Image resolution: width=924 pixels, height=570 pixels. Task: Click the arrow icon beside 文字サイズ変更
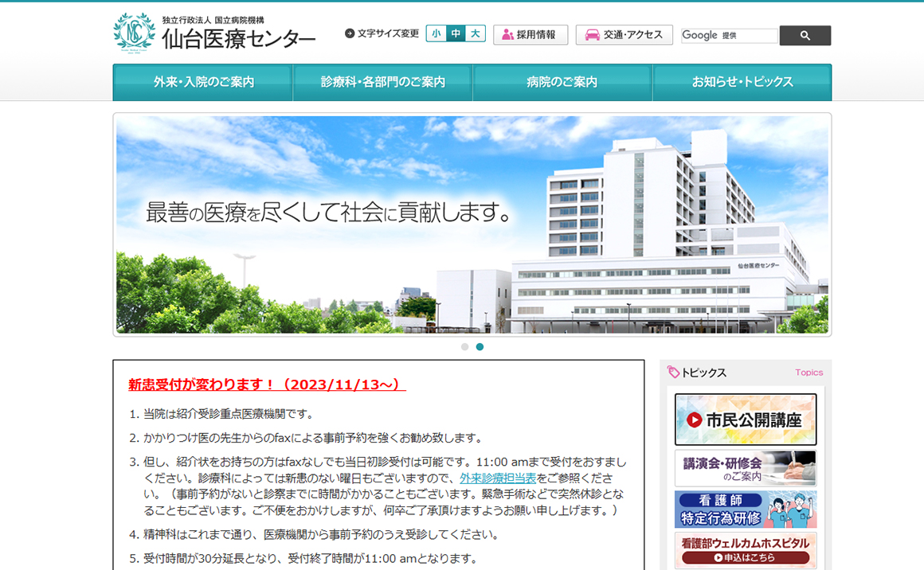click(x=350, y=33)
